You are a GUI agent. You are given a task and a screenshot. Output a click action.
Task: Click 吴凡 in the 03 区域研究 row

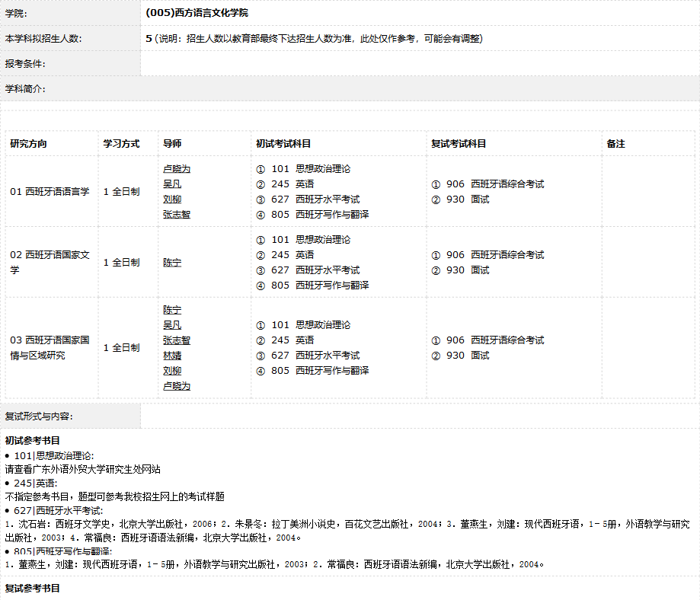pyautogui.click(x=171, y=325)
